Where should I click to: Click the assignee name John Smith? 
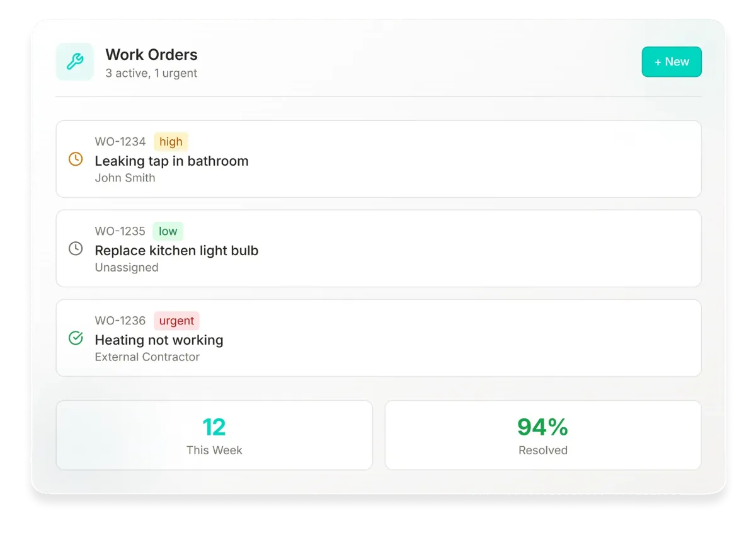pos(125,178)
